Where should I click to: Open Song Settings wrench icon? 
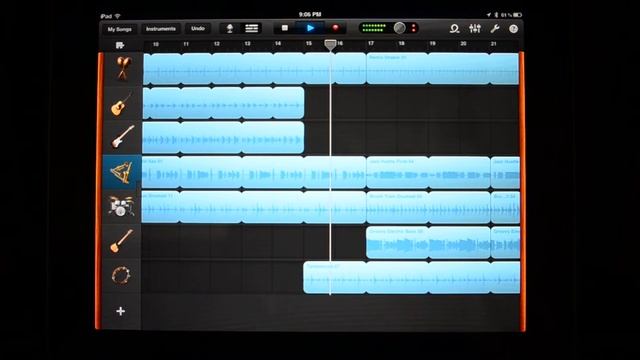(x=495, y=29)
